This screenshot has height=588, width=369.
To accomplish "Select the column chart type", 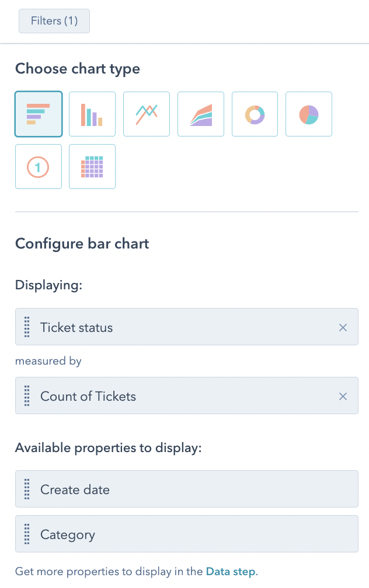I will (92, 114).
